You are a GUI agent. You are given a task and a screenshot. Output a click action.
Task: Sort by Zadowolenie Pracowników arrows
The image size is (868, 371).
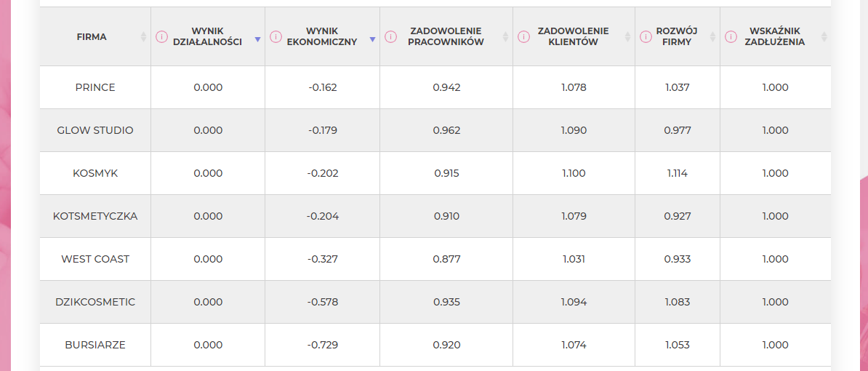coord(505,37)
